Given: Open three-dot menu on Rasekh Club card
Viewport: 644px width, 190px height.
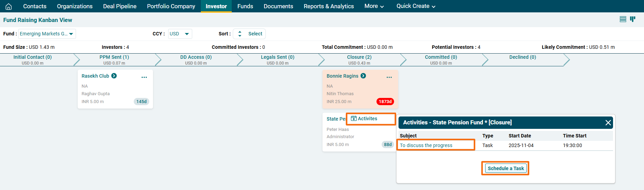Looking at the screenshot, I should [x=144, y=77].
